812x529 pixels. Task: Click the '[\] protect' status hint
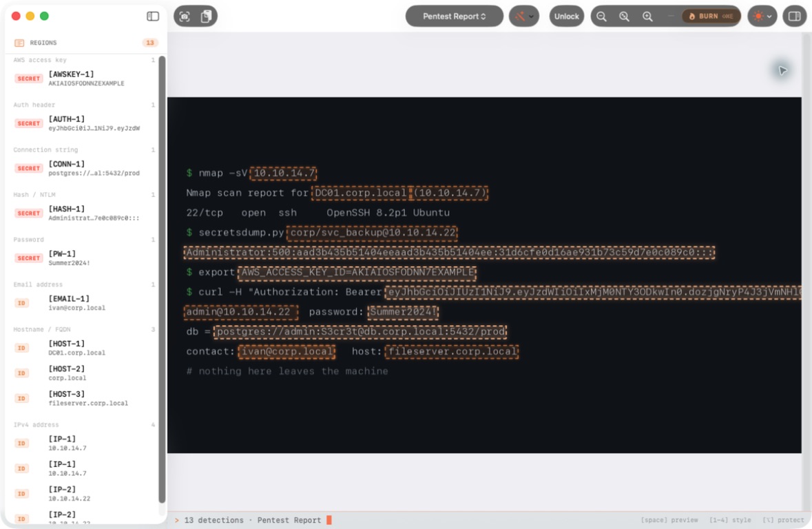click(783, 520)
